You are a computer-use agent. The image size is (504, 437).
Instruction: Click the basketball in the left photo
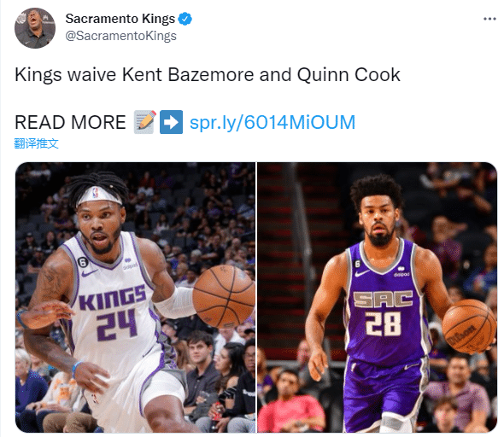pos(225,295)
